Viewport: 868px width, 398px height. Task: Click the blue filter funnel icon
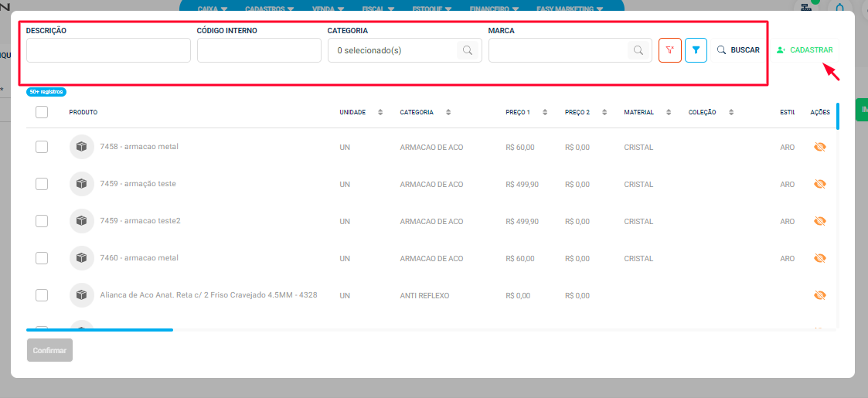[696, 50]
